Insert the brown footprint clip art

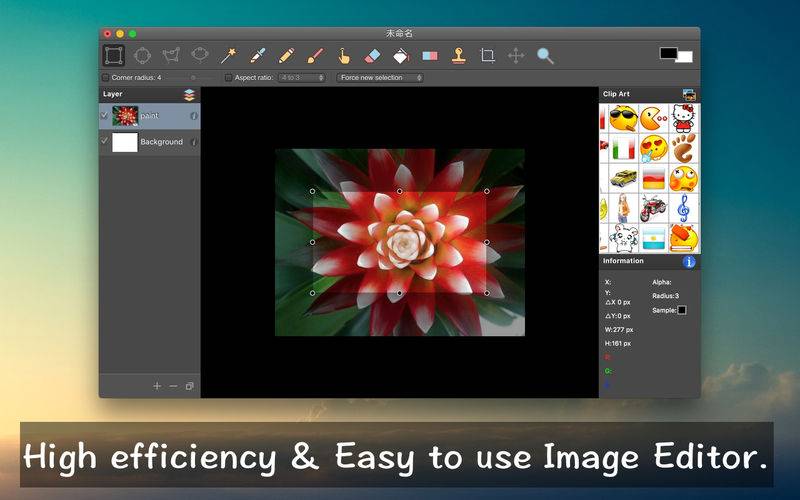click(x=684, y=148)
